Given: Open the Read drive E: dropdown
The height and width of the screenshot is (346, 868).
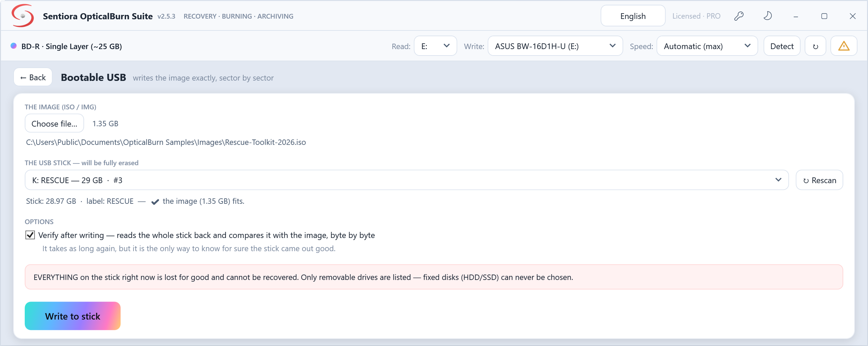Looking at the screenshot, I should coord(435,46).
